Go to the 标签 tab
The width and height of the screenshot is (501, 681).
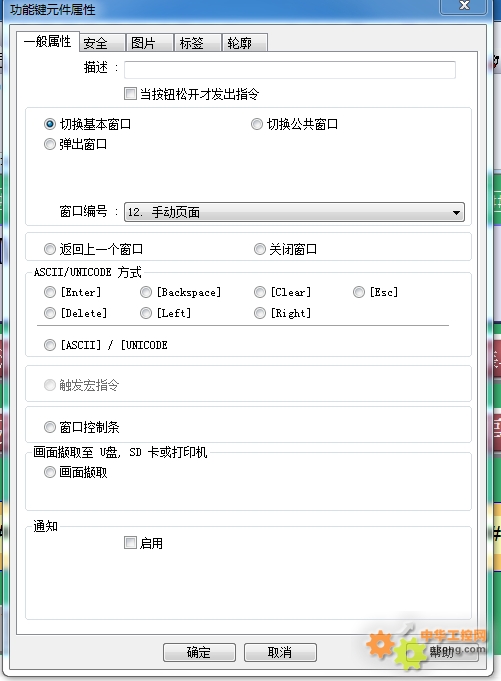[198, 43]
